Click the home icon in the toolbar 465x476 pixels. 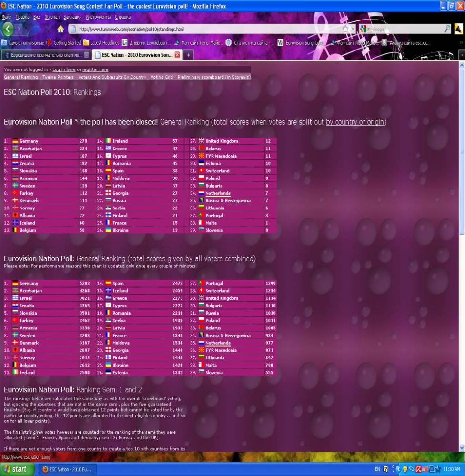coord(61,29)
